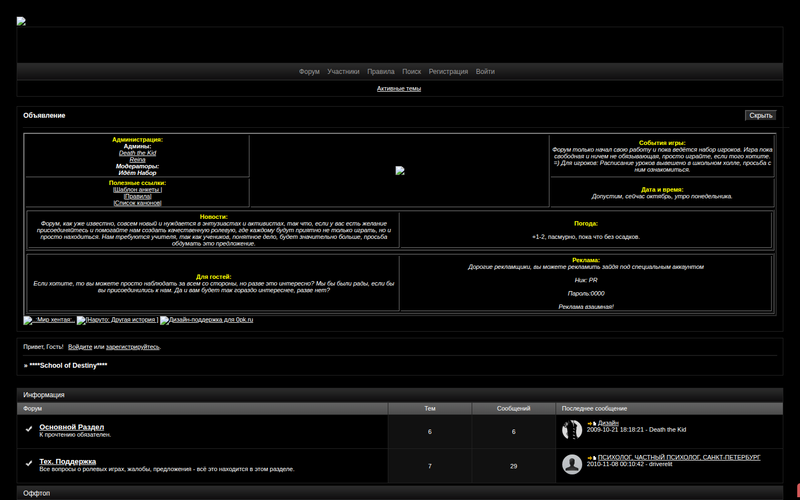Click default avatar in Тех. Поддержка row
The height and width of the screenshot is (500, 800).
(572, 463)
